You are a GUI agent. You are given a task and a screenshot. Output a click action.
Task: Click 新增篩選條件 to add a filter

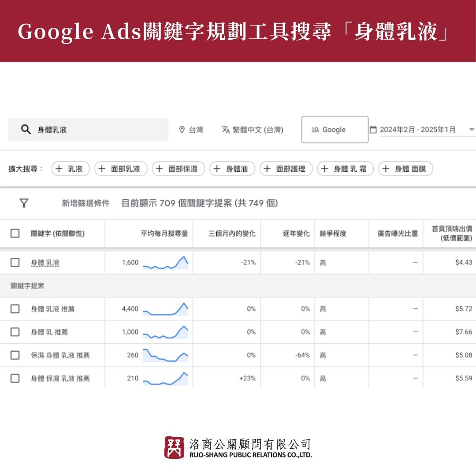(86, 203)
